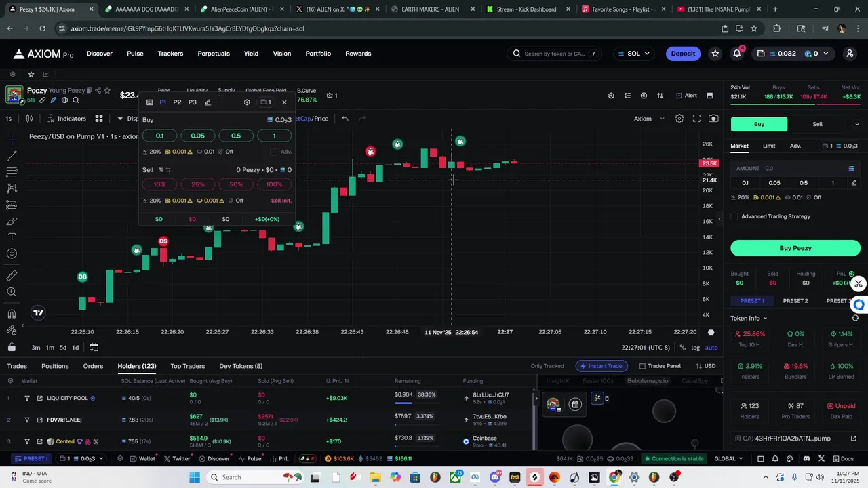Expand Axiom chart source dropdown
868x488 pixels.
pos(650,119)
